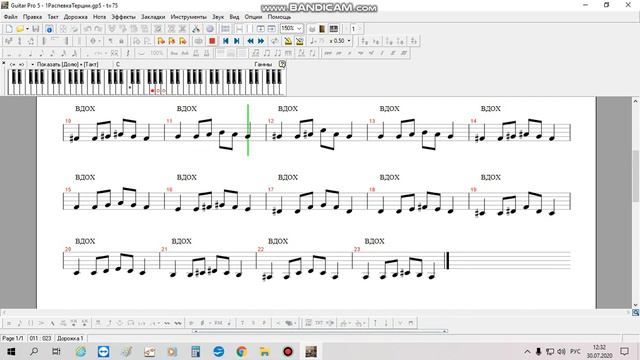Click the track number field showing 1
This screenshot has height=360, width=640.
[x=353, y=29]
